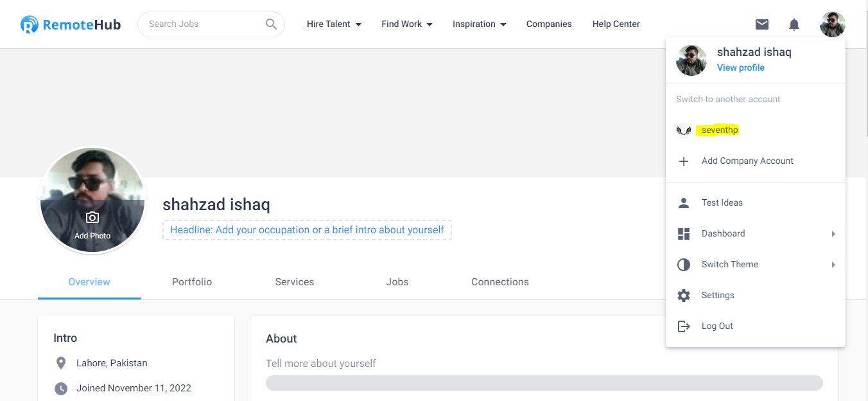Expand the Dashboard submenu arrow
This screenshot has width=868, height=401.
pyautogui.click(x=833, y=234)
